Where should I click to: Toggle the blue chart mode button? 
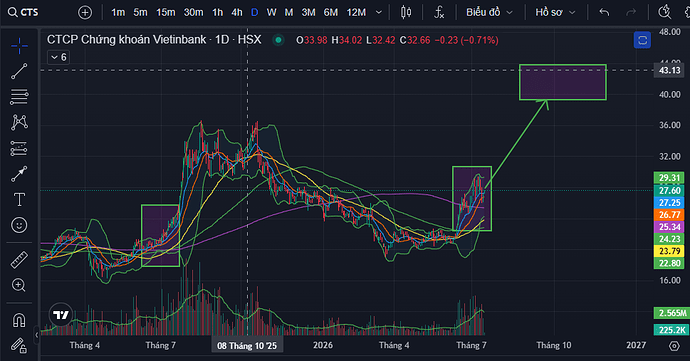(642, 41)
